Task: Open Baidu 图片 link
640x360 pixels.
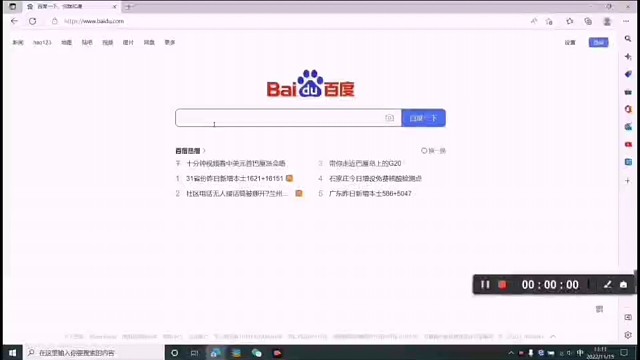Action: click(x=128, y=42)
